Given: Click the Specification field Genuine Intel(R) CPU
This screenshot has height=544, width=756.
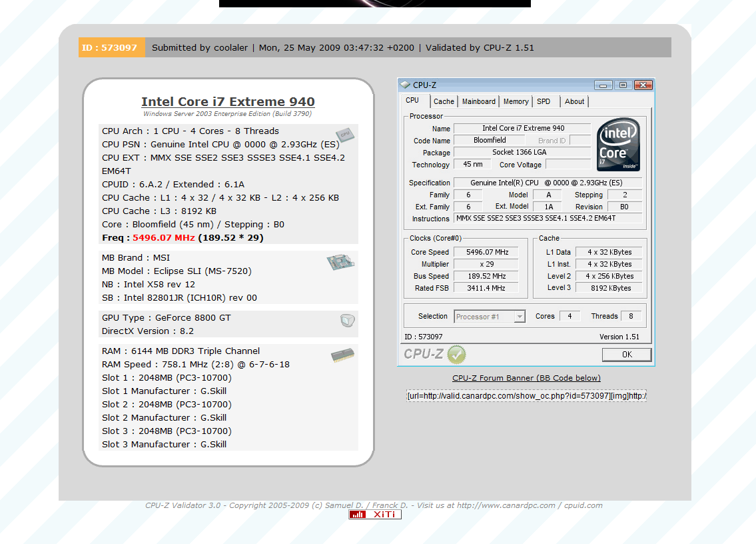Looking at the screenshot, I should pyautogui.click(x=548, y=183).
